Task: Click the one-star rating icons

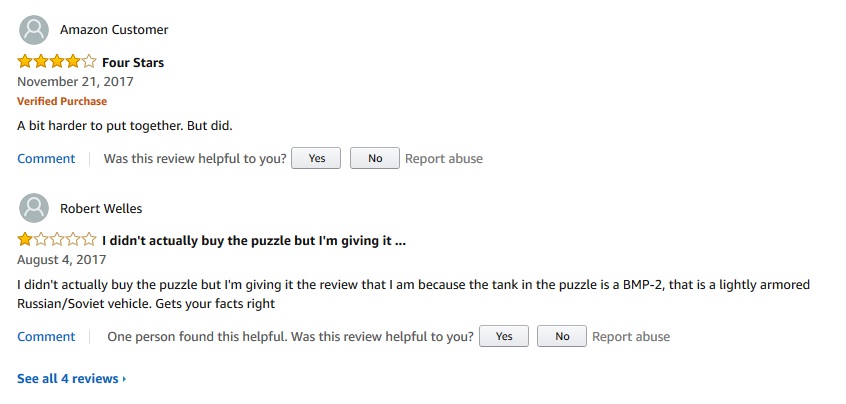Action: coord(57,239)
